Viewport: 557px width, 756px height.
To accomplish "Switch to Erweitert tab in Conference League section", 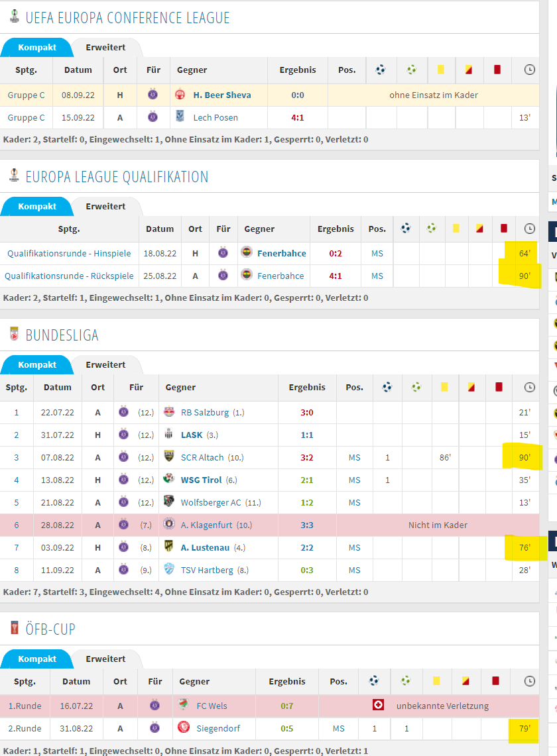I will tap(105, 47).
